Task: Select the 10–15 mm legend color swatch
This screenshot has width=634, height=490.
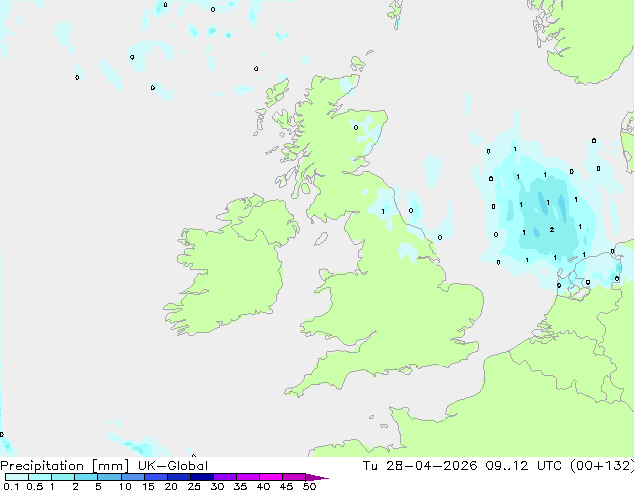Action: pyautogui.click(x=132, y=477)
